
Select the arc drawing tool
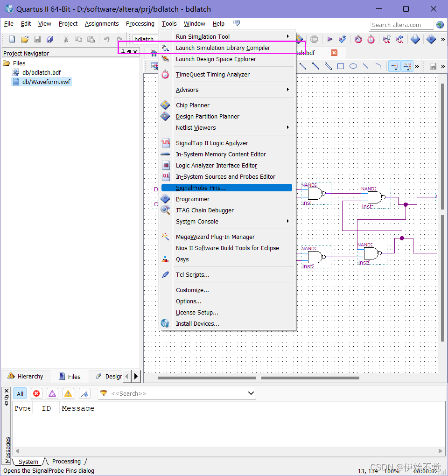(x=378, y=66)
